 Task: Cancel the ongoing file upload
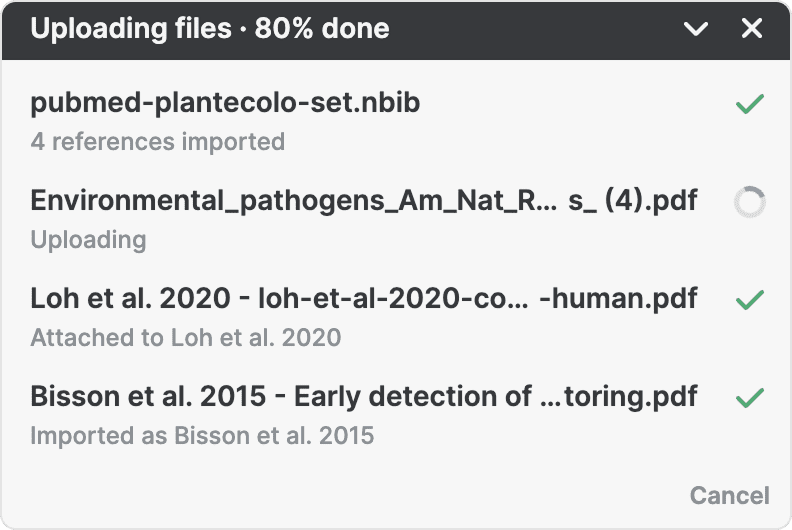coord(729,495)
